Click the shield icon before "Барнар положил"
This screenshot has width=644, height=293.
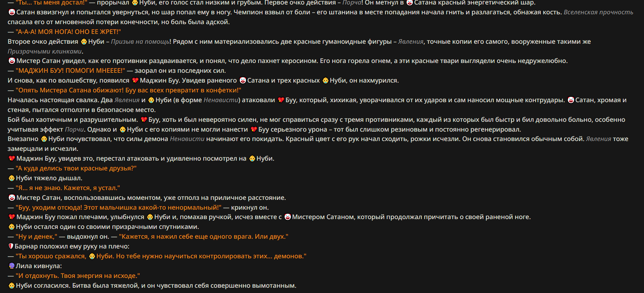click(x=11, y=246)
